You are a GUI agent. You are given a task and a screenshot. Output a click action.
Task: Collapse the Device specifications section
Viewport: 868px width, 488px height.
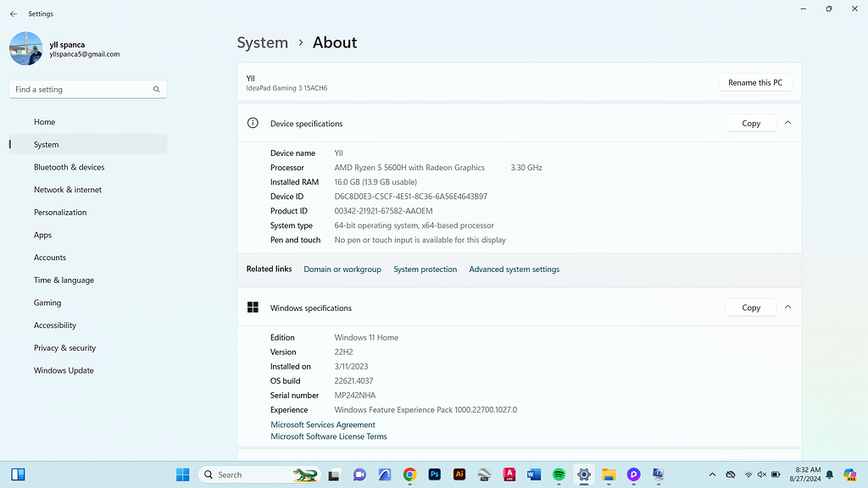[x=787, y=122]
